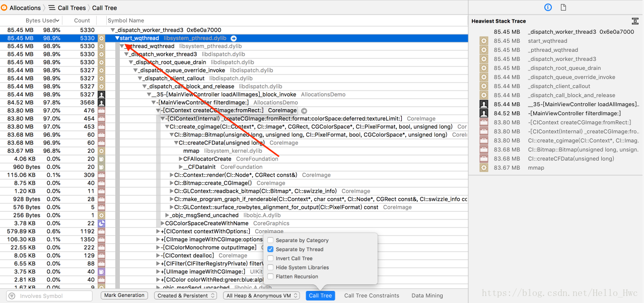Viewport: 644px width, 303px height.
Task: Open the All Heap & Anonymous VM dropdown
Action: (x=261, y=296)
